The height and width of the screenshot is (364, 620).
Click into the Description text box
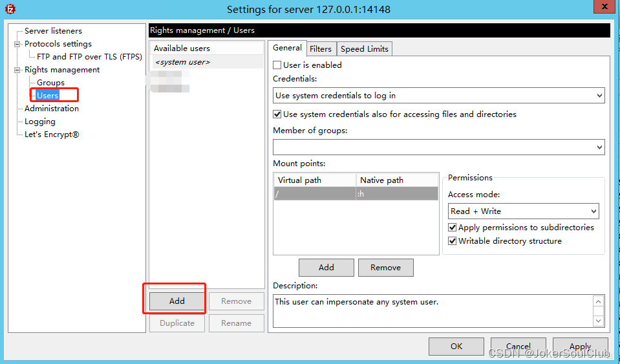[x=433, y=311]
